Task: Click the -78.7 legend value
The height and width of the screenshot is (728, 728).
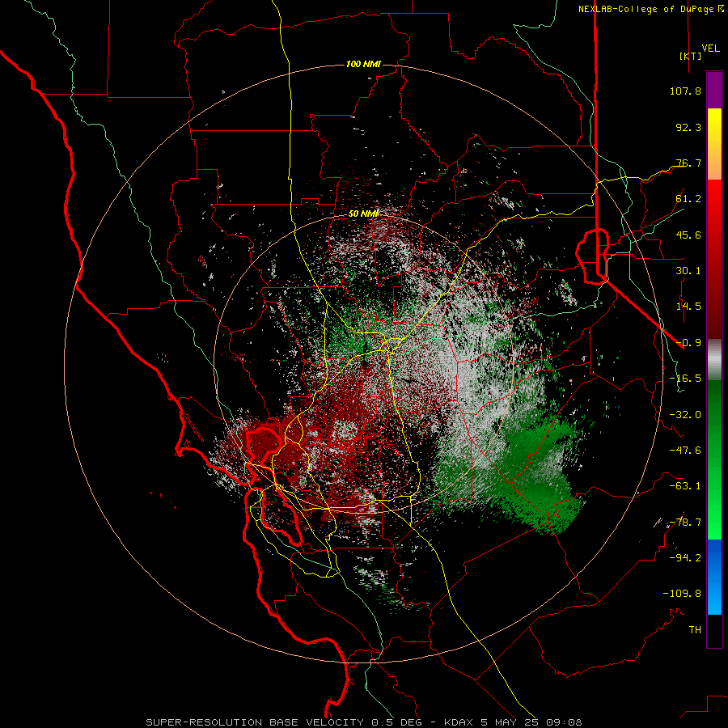Action: [685, 523]
